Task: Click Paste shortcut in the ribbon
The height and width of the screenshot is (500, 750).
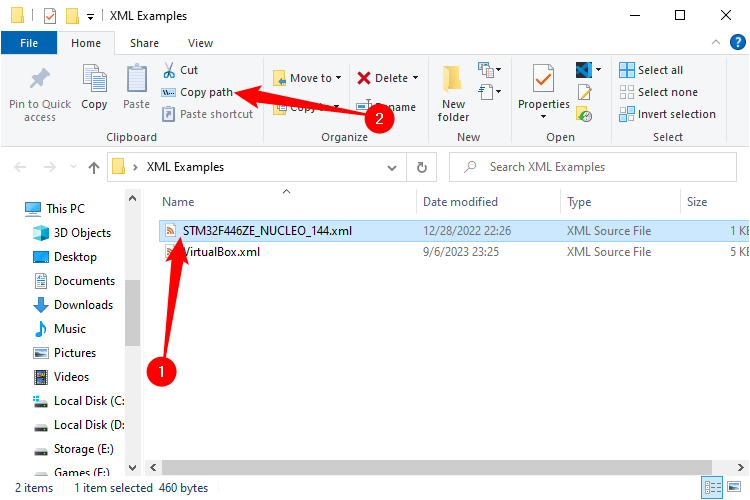Action: [x=207, y=114]
